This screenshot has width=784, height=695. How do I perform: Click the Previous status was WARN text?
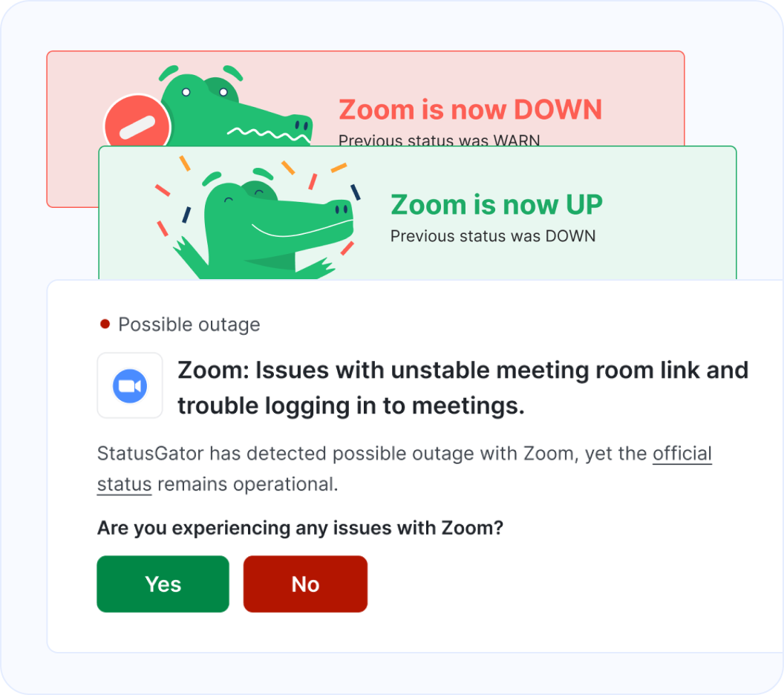(440, 140)
